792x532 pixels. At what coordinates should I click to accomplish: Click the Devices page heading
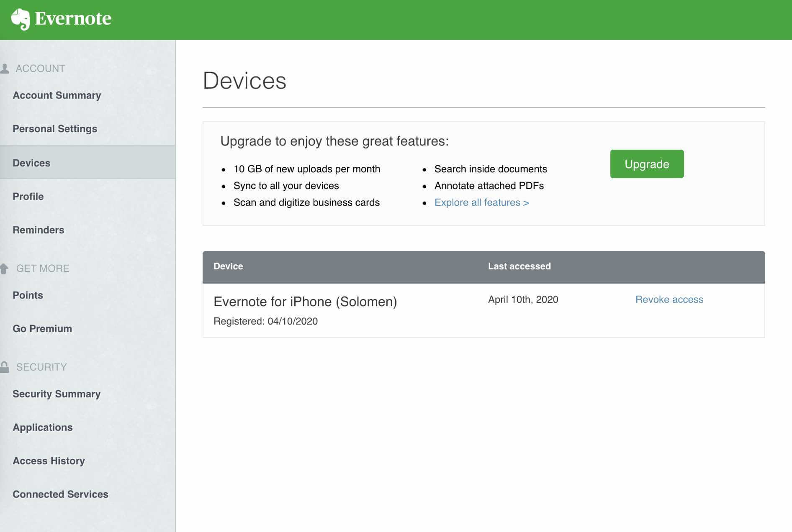pyautogui.click(x=244, y=81)
